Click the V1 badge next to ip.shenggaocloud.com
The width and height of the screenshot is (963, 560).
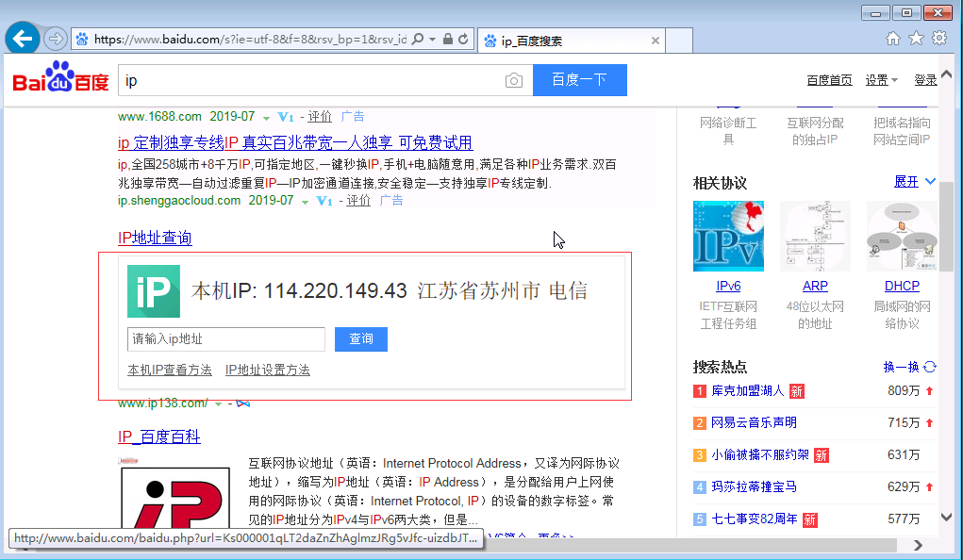click(x=324, y=201)
